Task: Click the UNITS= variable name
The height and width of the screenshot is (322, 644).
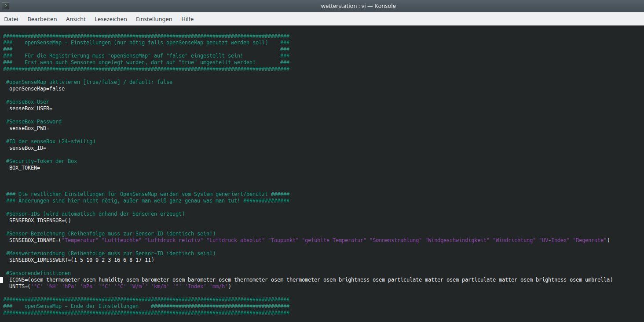Action: pos(18,286)
